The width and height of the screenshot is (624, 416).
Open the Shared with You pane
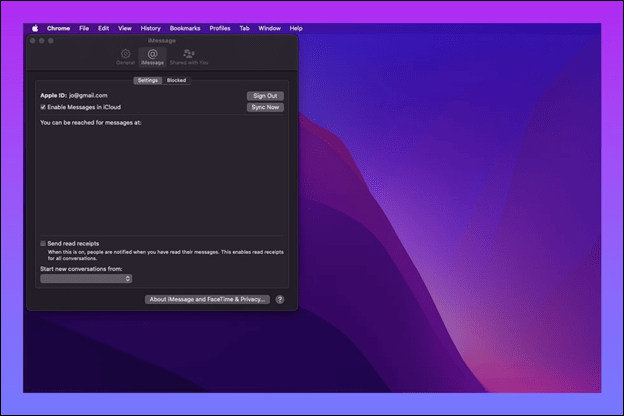click(x=189, y=56)
